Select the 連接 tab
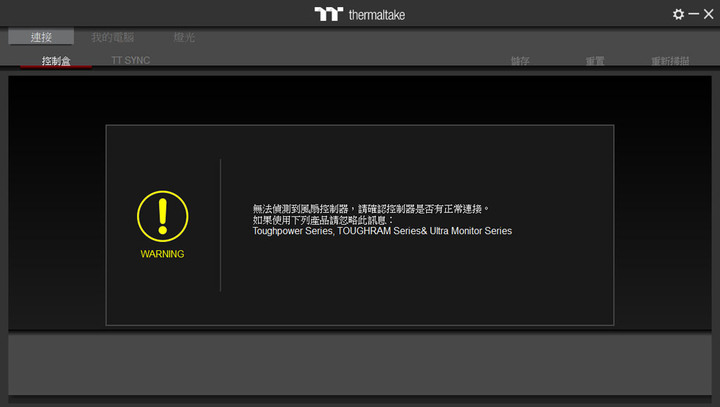720x407 pixels. [41, 37]
